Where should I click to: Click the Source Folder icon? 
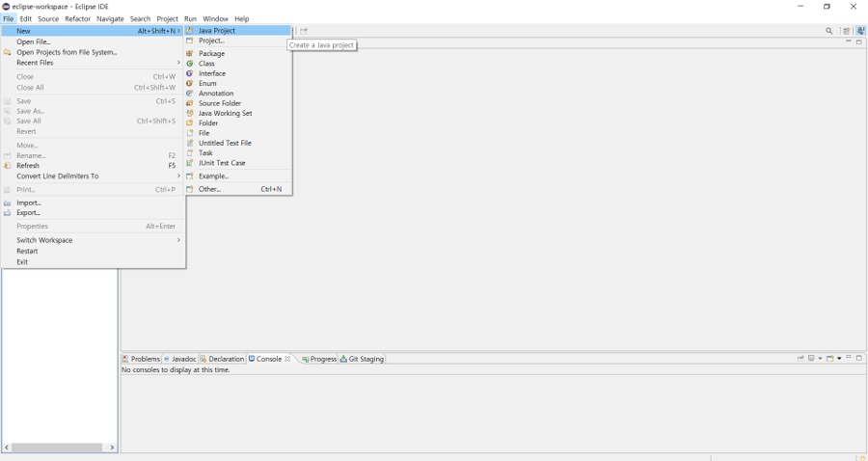pyautogui.click(x=189, y=103)
